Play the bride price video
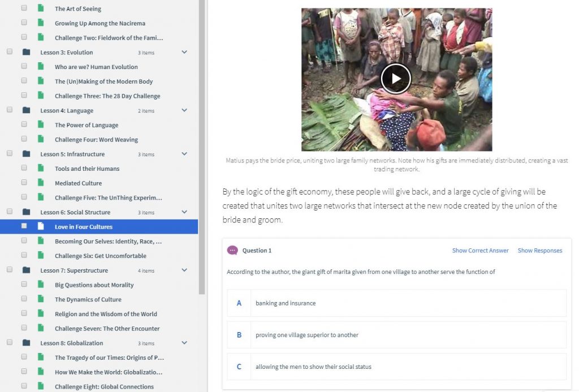The image size is (579, 392). coord(396,79)
